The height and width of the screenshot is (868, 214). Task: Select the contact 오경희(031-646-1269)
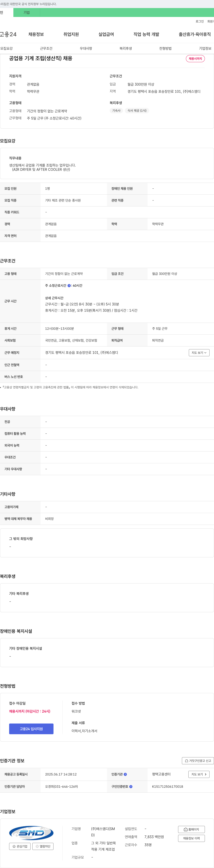point(61,786)
